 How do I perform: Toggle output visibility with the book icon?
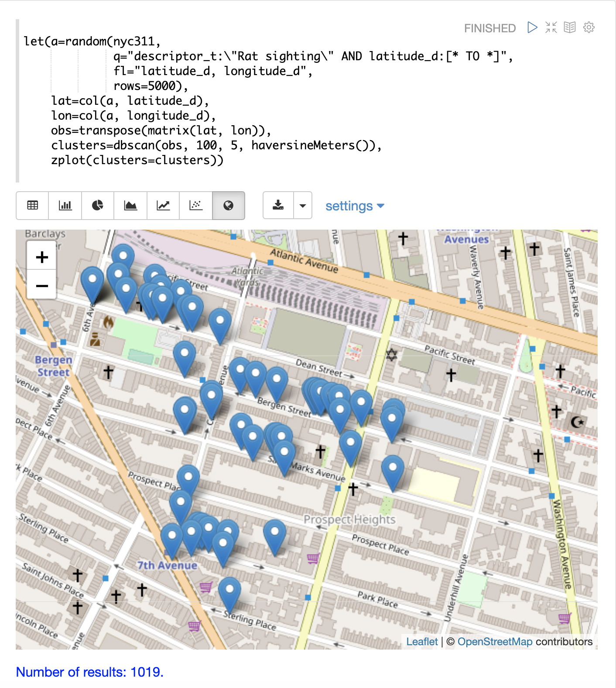coord(570,28)
